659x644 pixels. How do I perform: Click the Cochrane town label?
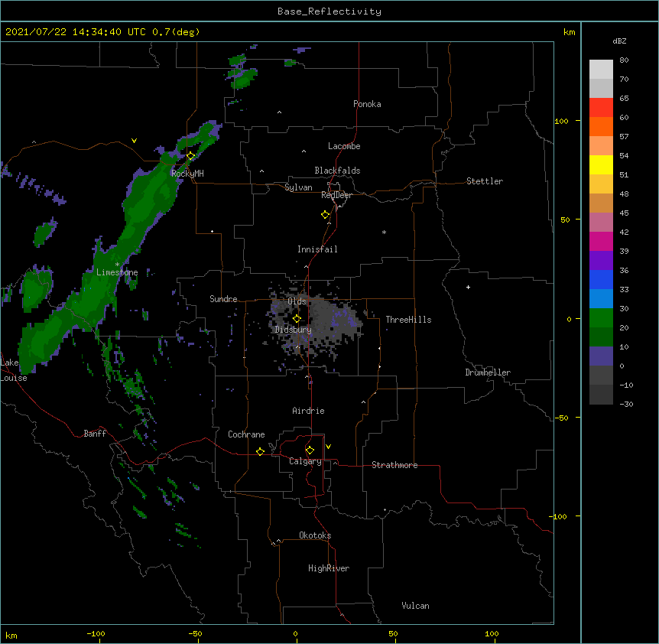pos(246,434)
